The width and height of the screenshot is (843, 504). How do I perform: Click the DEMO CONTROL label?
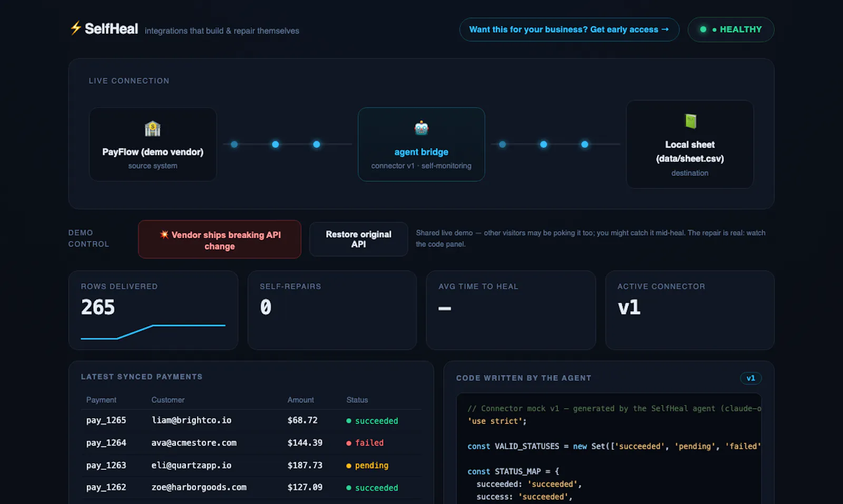point(89,239)
